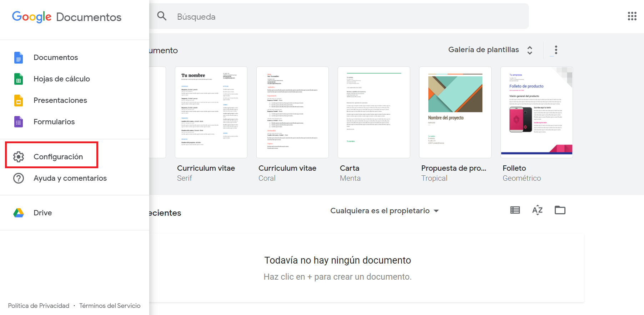The width and height of the screenshot is (644, 315).
Task: Open the Términos del Servicio link
Action: [110, 306]
